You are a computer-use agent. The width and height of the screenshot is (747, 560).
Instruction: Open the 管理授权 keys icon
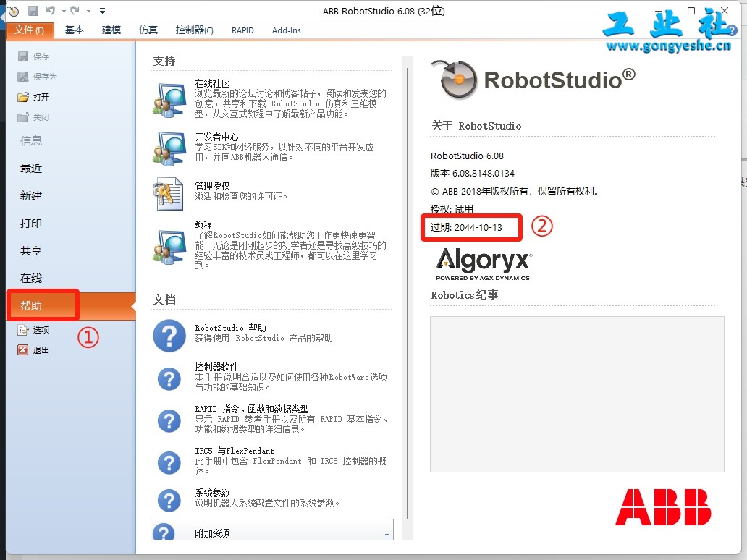(168, 194)
